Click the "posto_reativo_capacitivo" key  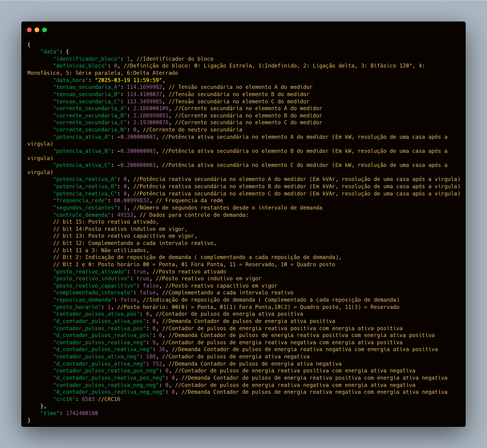(95, 286)
